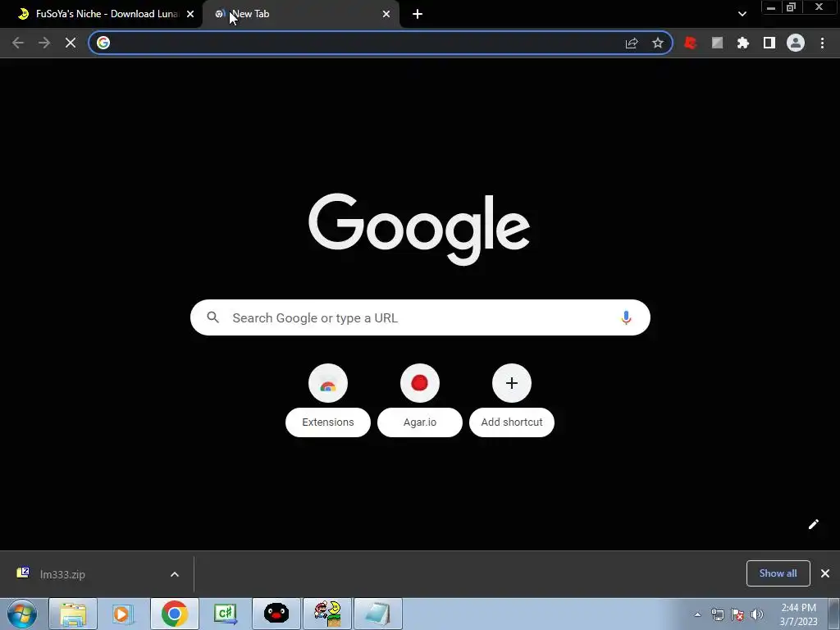This screenshot has height=630, width=840.
Task: Click the volume speaker tray icon
Action: 756,614
